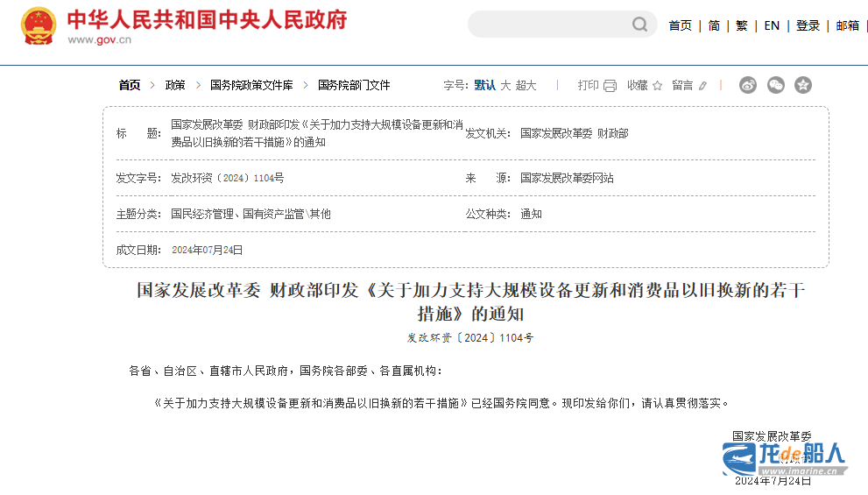Go to 国务院政策文件库 breadcrumb link
The width and height of the screenshot is (868, 495).
(x=251, y=85)
